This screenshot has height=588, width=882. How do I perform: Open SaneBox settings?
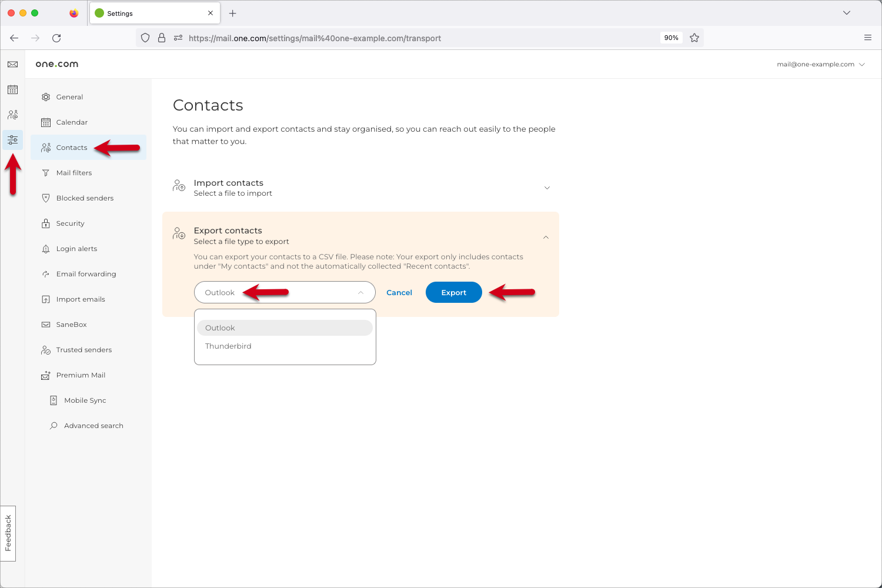point(72,324)
